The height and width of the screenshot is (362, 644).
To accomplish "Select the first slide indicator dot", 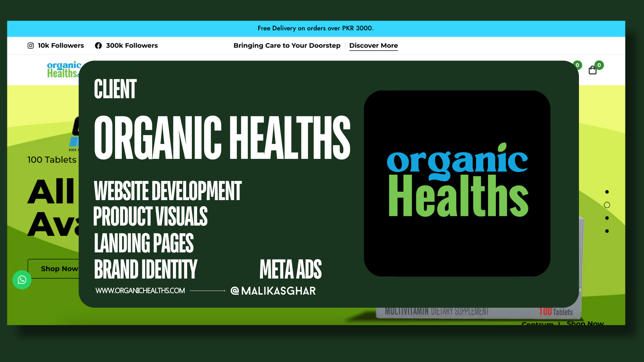I will pyautogui.click(x=607, y=192).
